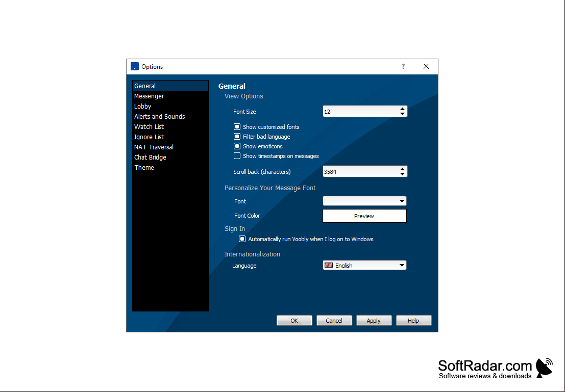Open NAT Traversal settings

170,147
